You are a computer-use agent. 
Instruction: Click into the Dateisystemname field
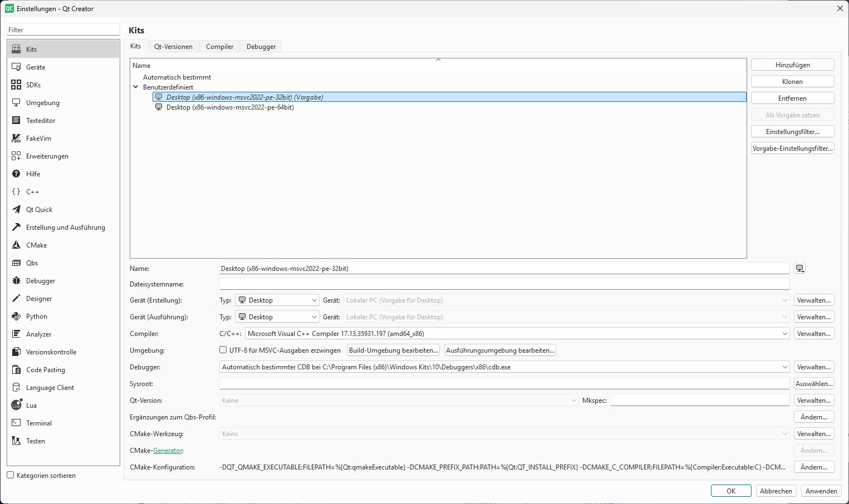(504, 284)
